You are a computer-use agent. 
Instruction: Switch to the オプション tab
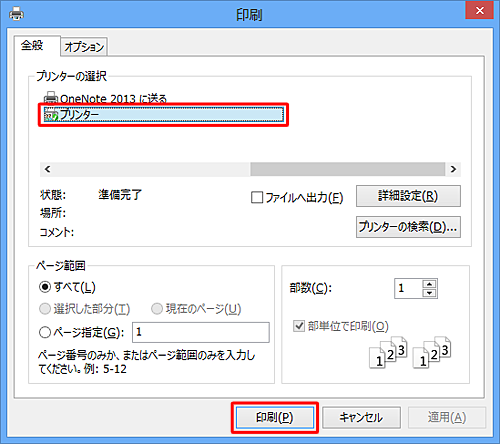click(x=84, y=47)
